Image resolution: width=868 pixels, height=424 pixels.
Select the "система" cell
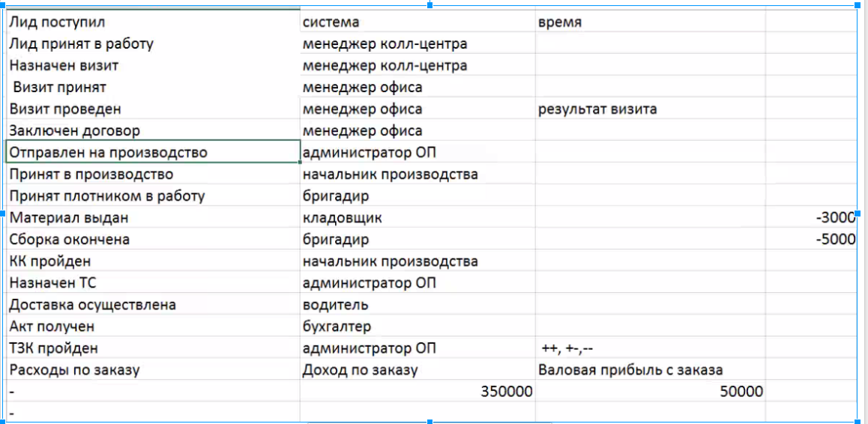(x=417, y=22)
